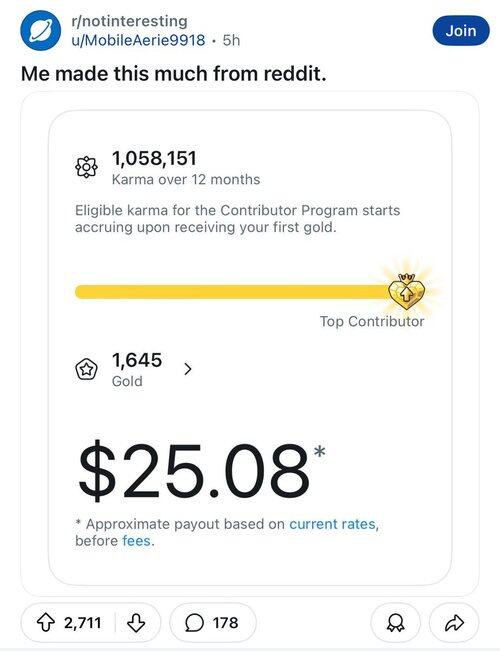Follow the current rates link
Viewport: 500px width, 651px height.
pyautogui.click(x=332, y=524)
